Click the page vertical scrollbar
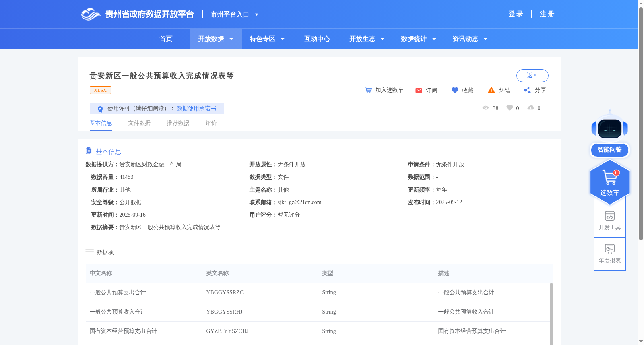Screen dimensions: 644x345 [641, 124]
